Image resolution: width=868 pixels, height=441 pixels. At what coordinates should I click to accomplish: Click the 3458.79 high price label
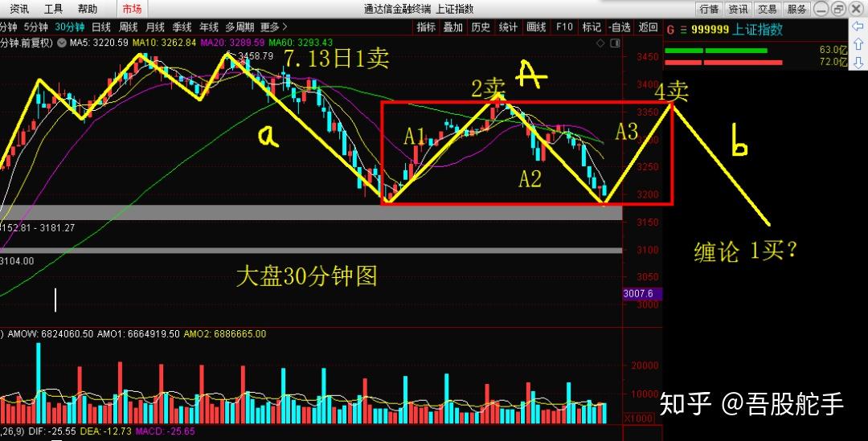coord(256,56)
